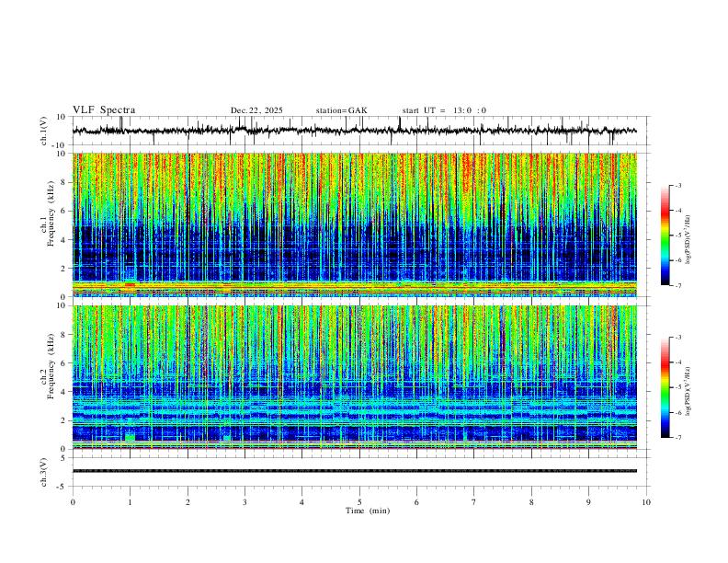
Task: Click the time axis tick label "0"
Action: point(73,502)
